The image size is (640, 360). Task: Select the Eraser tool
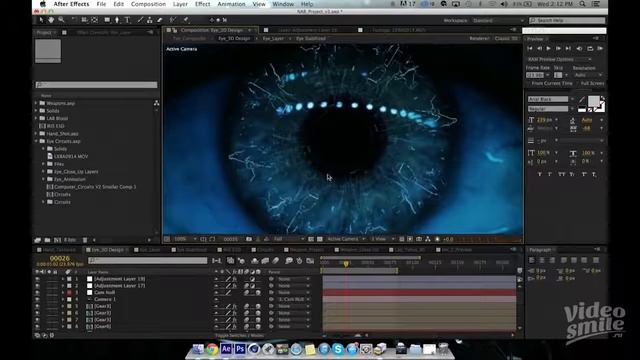160,20
